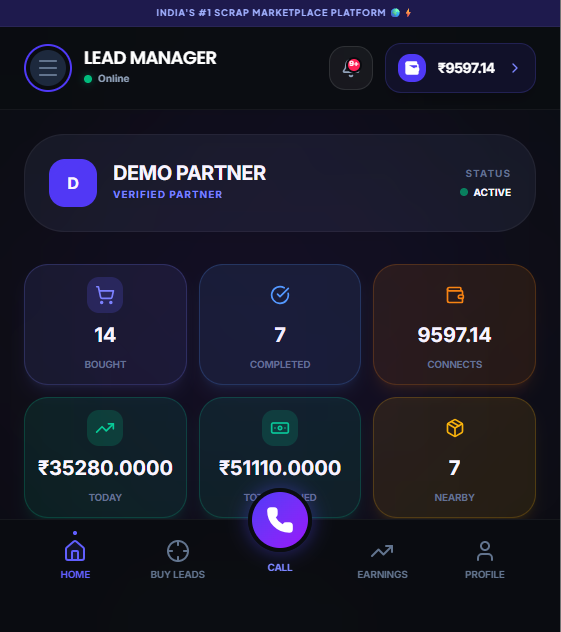
Task: Click the STATUS heading label
Action: 488,174
